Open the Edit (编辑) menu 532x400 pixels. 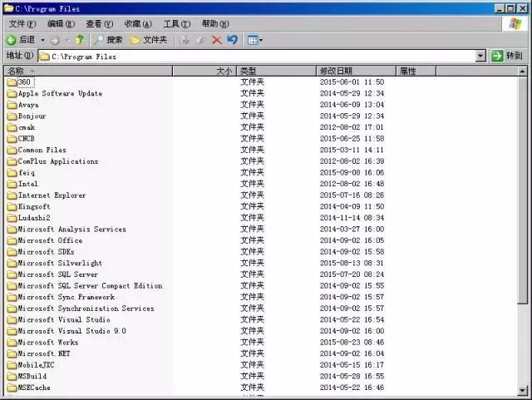click(61, 24)
